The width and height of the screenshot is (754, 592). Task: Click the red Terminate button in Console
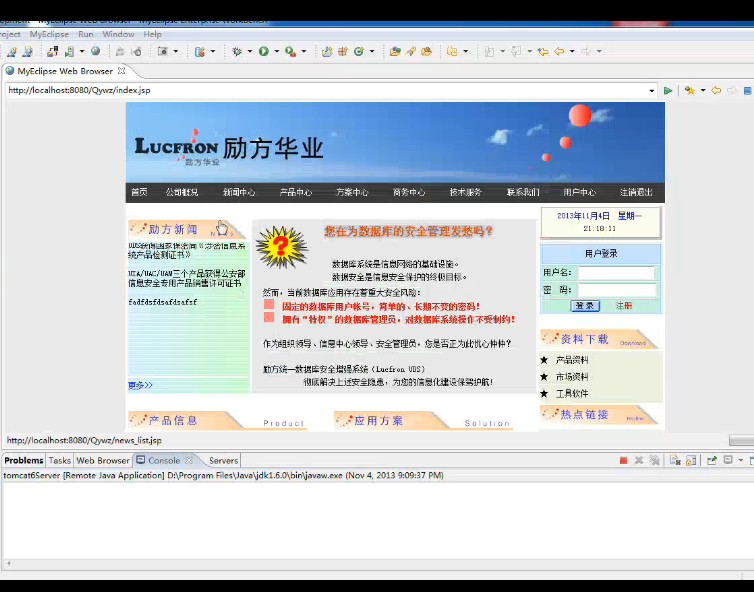pos(624,461)
